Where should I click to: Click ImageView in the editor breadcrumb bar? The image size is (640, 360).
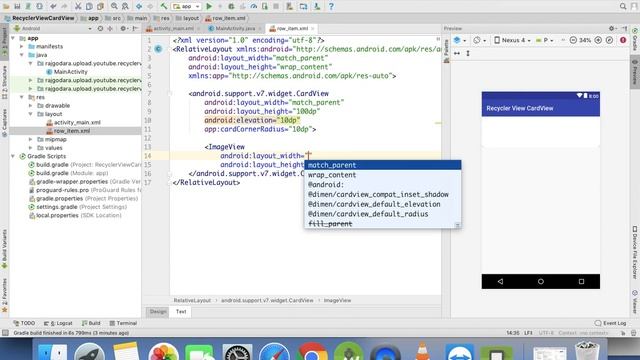[x=337, y=301]
